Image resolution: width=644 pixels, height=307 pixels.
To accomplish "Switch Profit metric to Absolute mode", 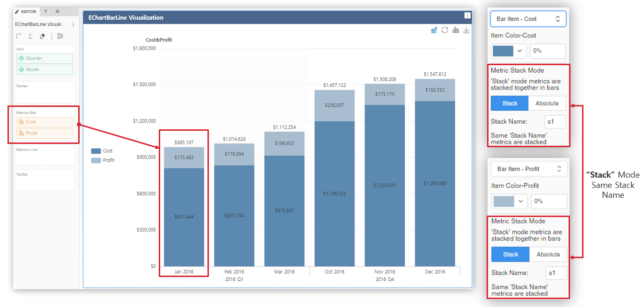I will coord(548,254).
